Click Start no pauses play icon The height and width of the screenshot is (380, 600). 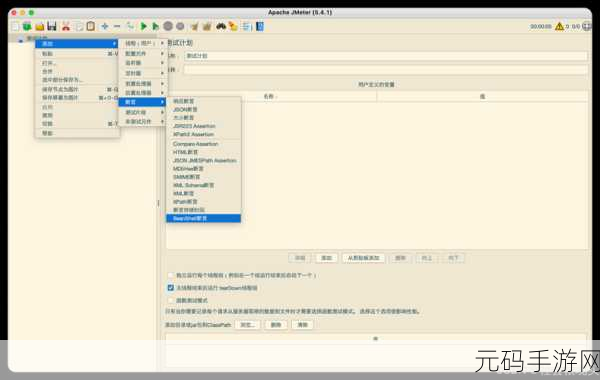point(155,26)
